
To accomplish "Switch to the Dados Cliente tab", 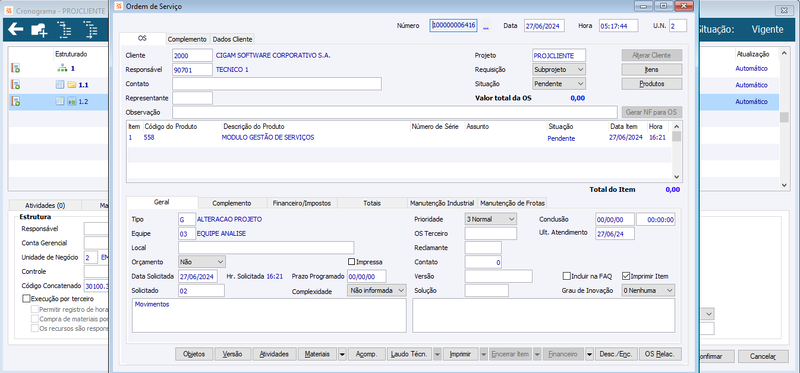I will point(232,39).
